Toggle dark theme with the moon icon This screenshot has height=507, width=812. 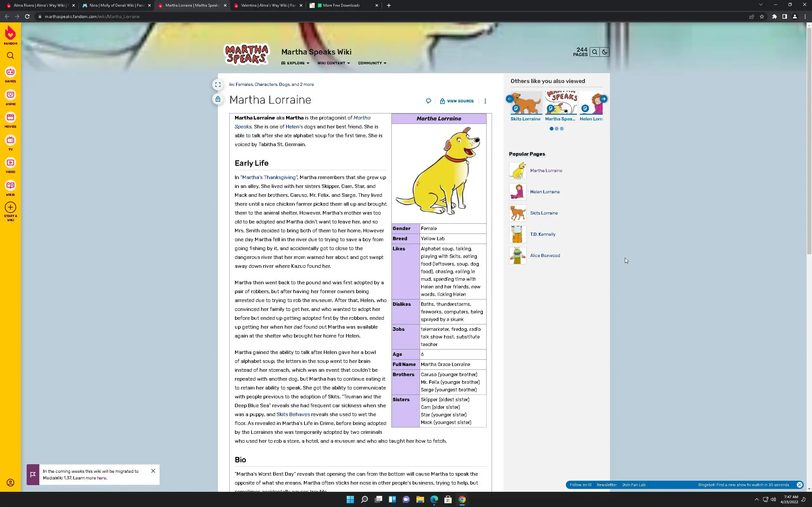coord(605,52)
